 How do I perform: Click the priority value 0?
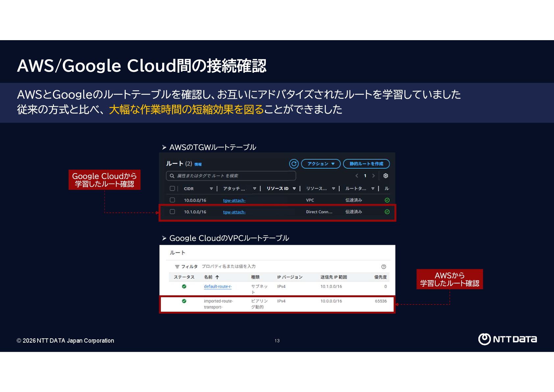click(386, 286)
